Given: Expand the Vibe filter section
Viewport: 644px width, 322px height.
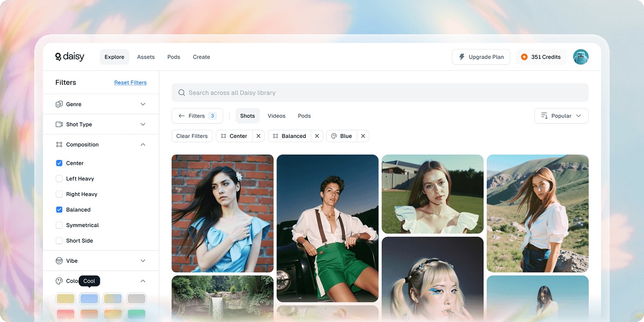Looking at the screenshot, I should pos(143,261).
